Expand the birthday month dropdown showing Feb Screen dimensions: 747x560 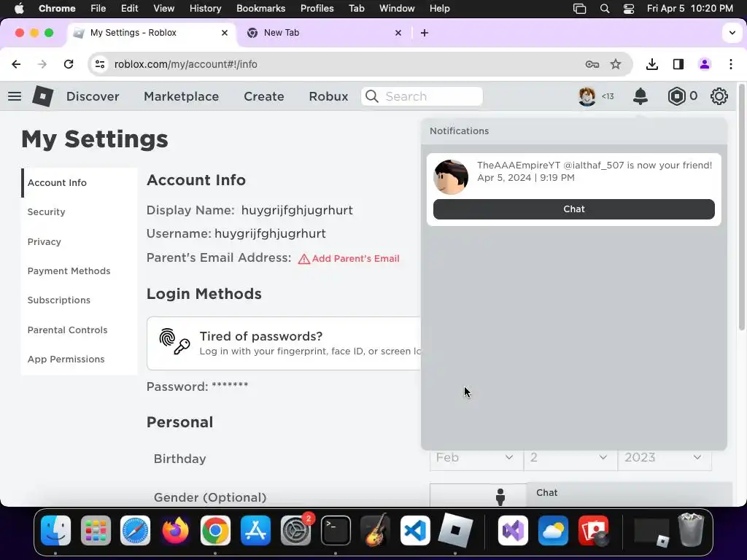point(476,458)
